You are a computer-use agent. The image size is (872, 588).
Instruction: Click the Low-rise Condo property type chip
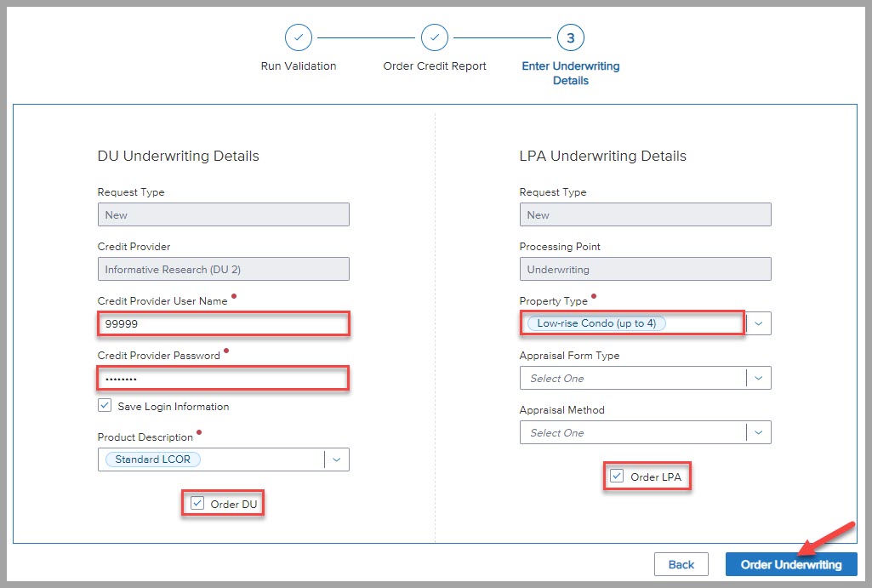tap(596, 323)
